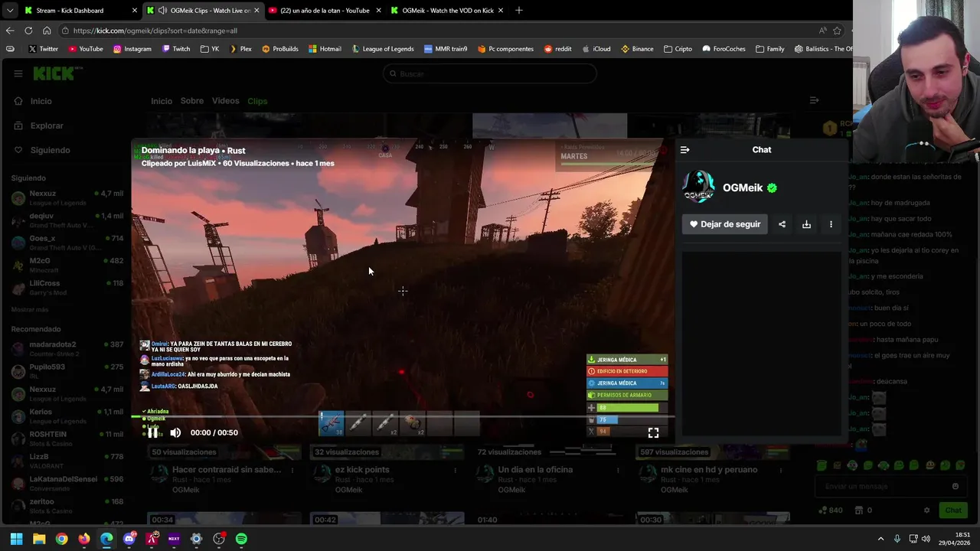Image resolution: width=980 pixels, height=551 pixels.
Task: Open Discord from the taskbar
Action: coord(129,539)
